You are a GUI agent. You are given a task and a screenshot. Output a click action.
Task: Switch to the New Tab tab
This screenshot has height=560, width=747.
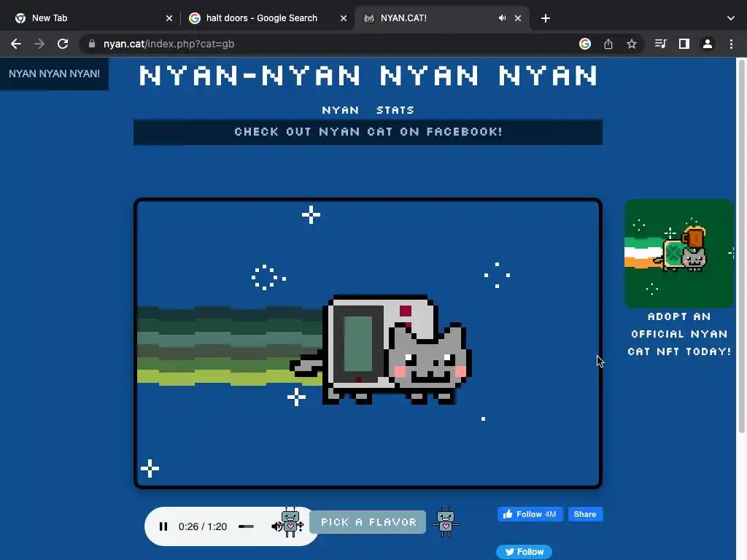click(x=90, y=18)
